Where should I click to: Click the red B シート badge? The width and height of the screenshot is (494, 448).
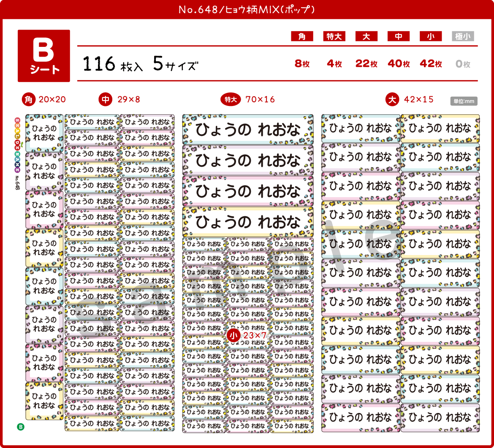pos(44,56)
